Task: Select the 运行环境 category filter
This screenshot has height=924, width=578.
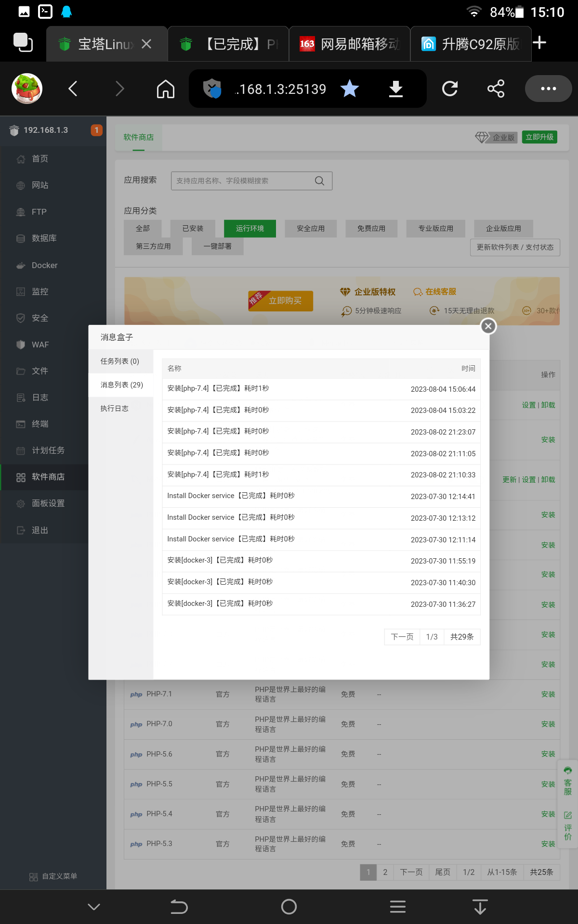Action: pos(250,229)
